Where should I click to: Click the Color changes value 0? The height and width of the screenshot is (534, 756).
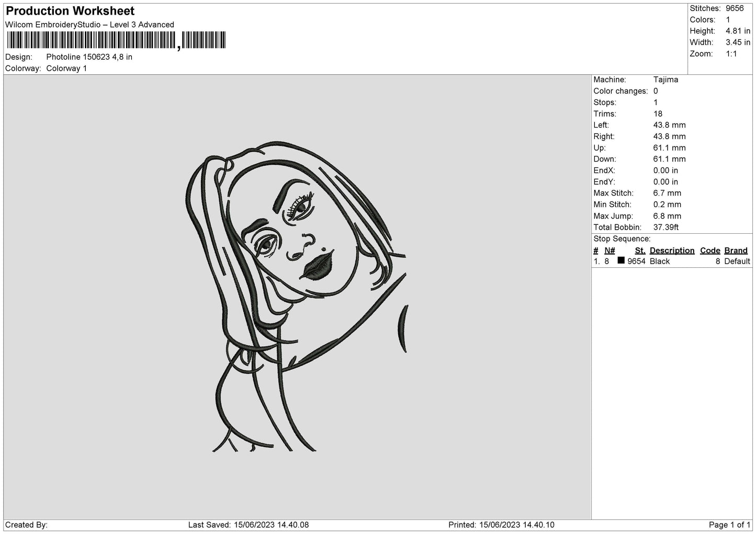pyautogui.click(x=656, y=91)
